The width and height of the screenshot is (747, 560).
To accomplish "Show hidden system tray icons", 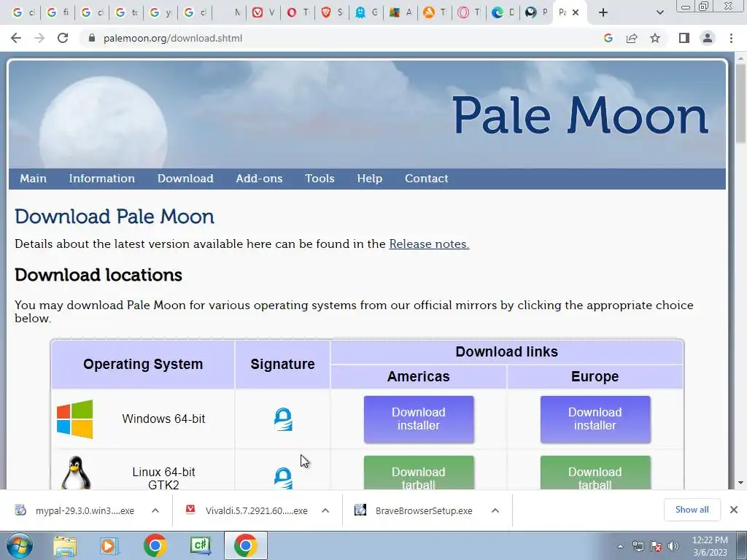I will [620, 546].
